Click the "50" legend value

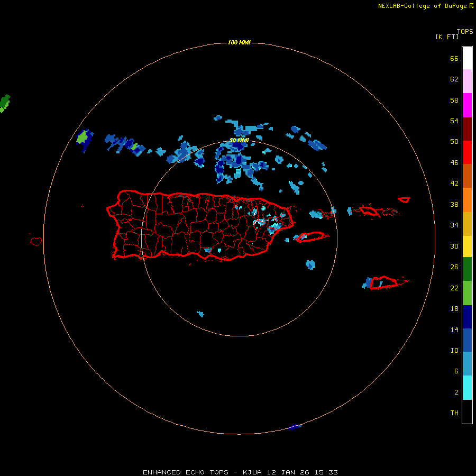454,142
